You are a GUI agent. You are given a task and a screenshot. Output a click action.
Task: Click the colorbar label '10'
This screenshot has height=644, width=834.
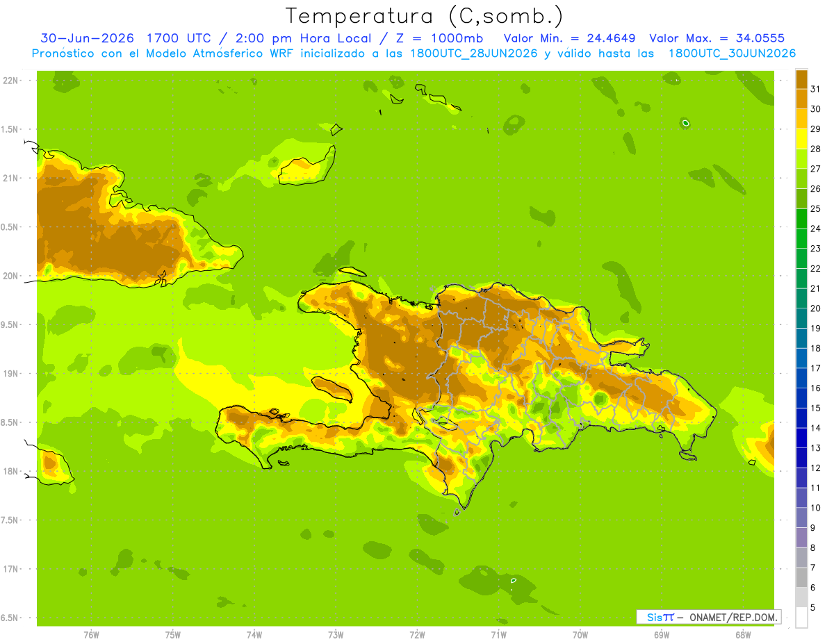click(x=816, y=508)
